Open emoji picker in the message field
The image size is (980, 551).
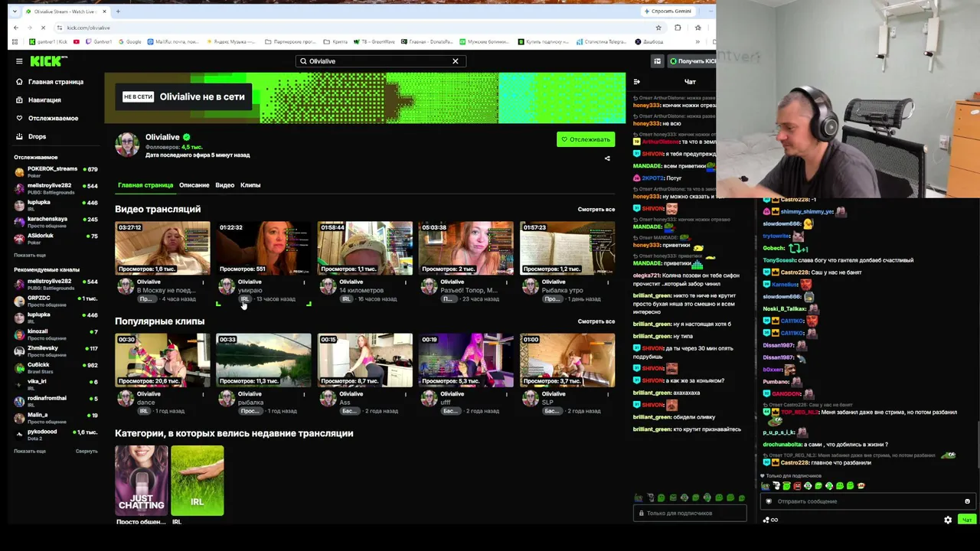pos(967,501)
